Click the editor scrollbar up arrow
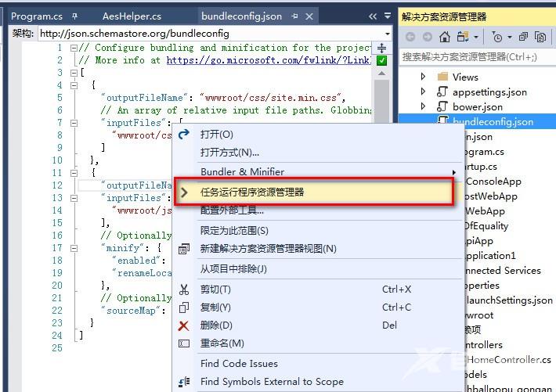 (x=381, y=74)
